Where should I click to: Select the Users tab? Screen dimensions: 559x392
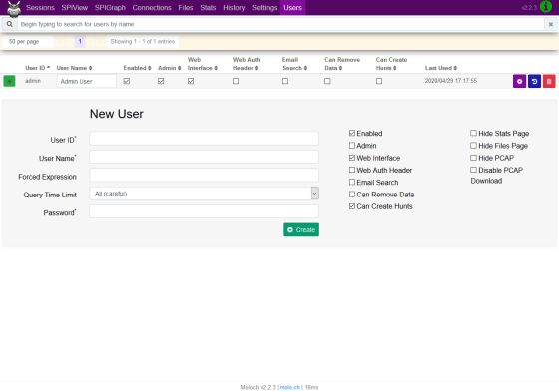[293, 8]
